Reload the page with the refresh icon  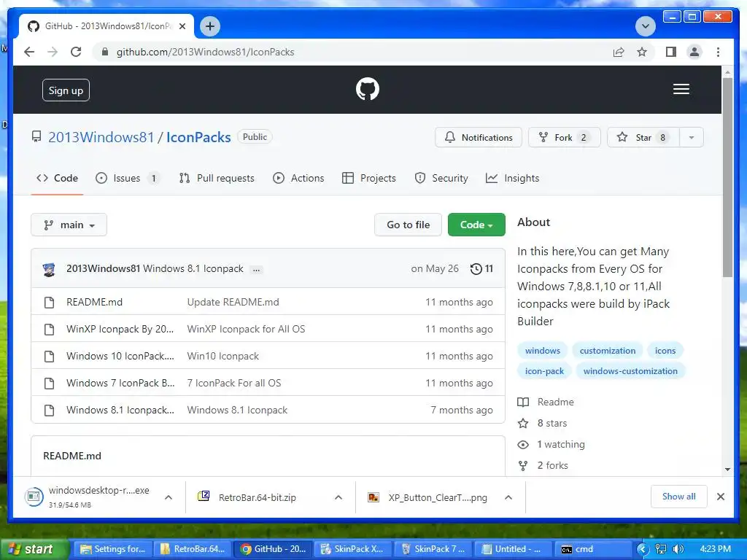click(76, 52)
